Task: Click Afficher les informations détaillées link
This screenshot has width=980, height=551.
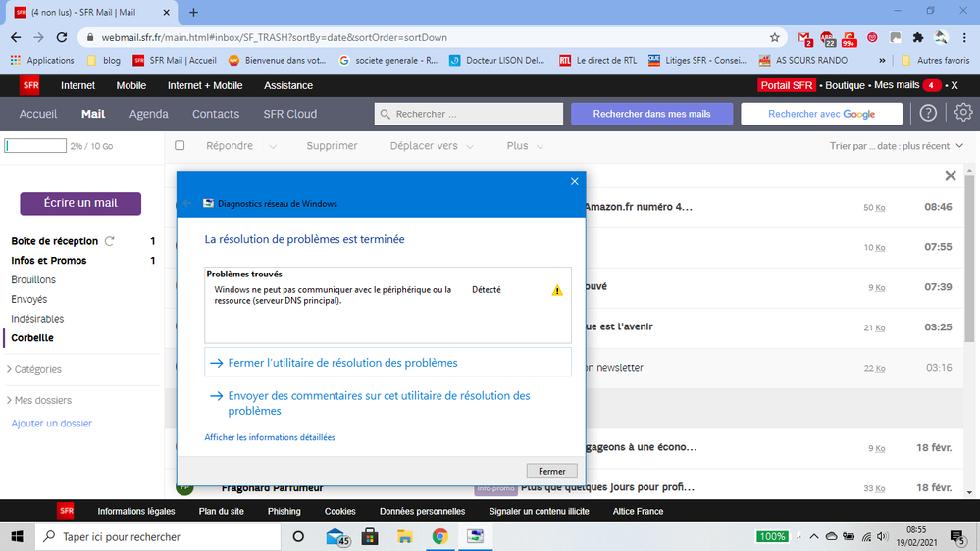Action: pyautogui.click(x=270, y=437)
